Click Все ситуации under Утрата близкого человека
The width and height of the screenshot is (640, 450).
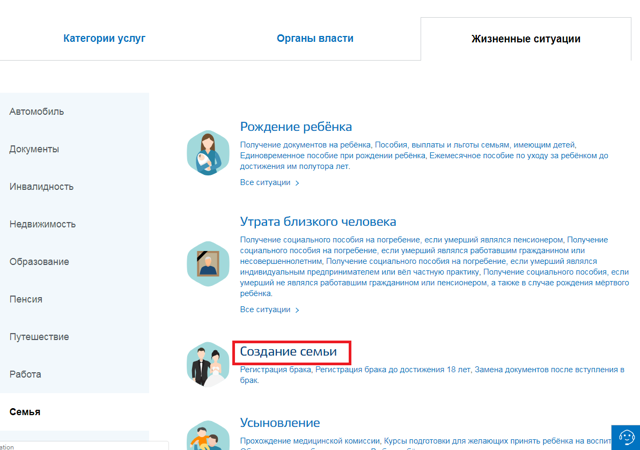click(265, 310)
